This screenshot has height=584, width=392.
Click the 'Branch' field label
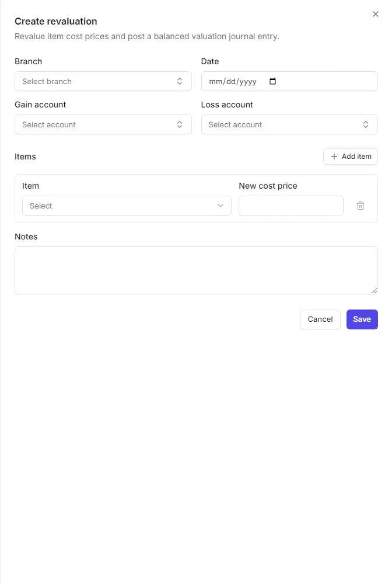click(x=28, y=61)
